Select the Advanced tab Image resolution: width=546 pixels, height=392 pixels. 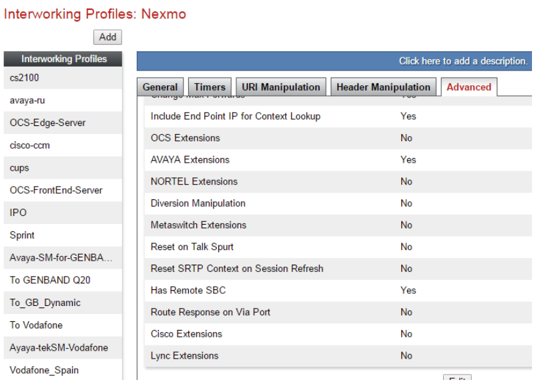pos(469,87)
